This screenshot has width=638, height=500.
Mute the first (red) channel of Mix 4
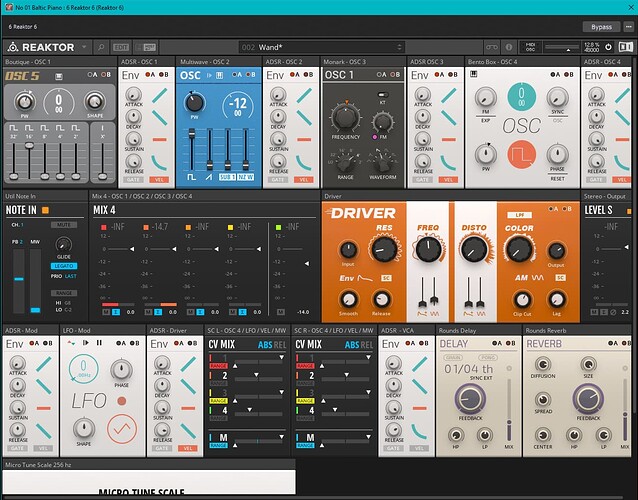click(x=106, y=312)
